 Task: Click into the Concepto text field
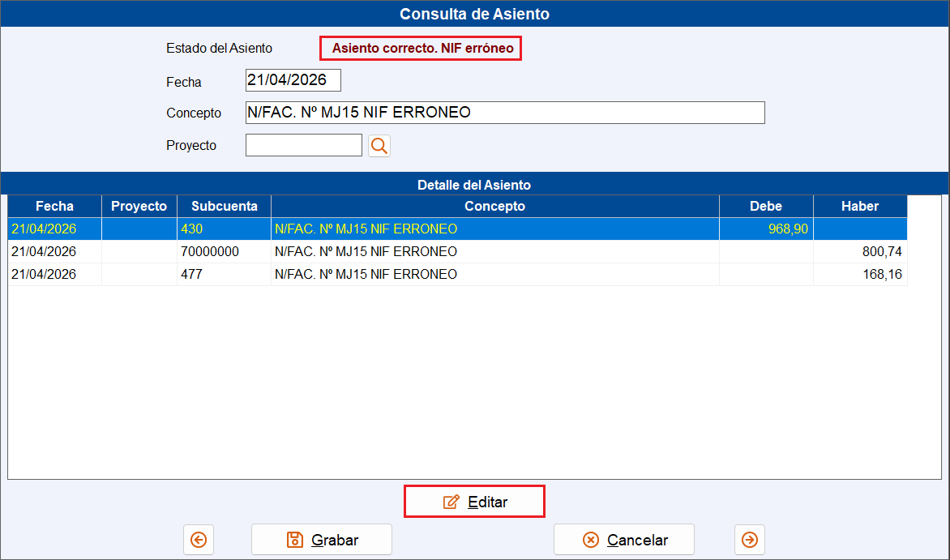click(505, 113)
